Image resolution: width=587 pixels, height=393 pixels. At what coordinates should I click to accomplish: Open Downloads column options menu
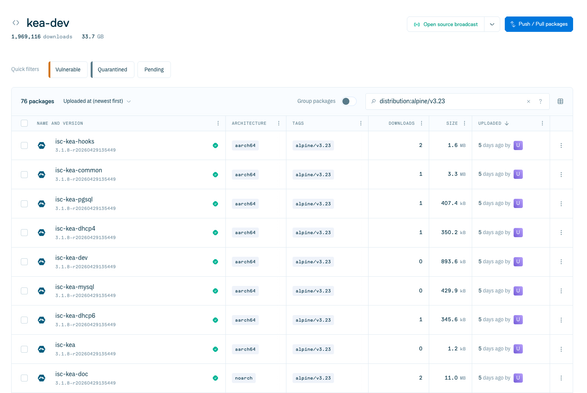click(422, 123)
